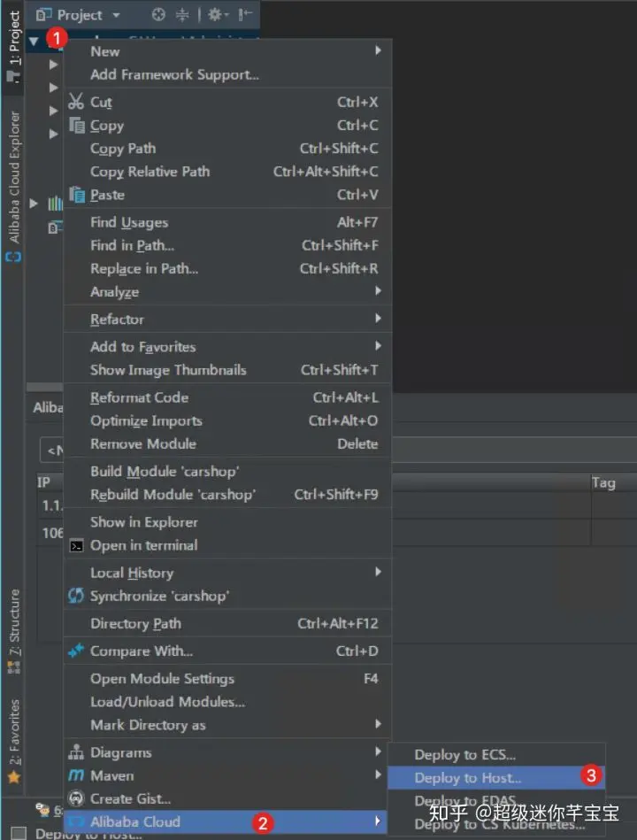
Task: Open the 2: Favorites side tab
Action: (14, 741)
